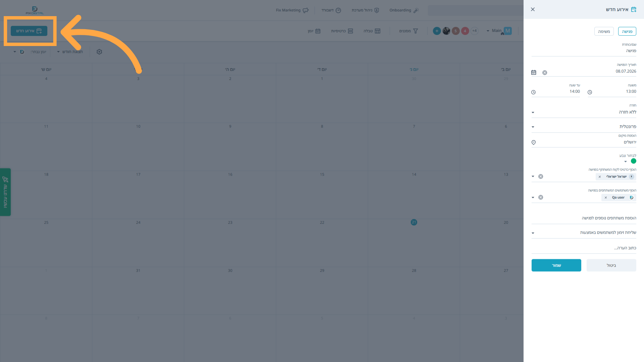The height and width of the screenshot is (362, 644).
Task: Expand the meeting type dropdown showing פרונטלית
Action: click(584, 127)
